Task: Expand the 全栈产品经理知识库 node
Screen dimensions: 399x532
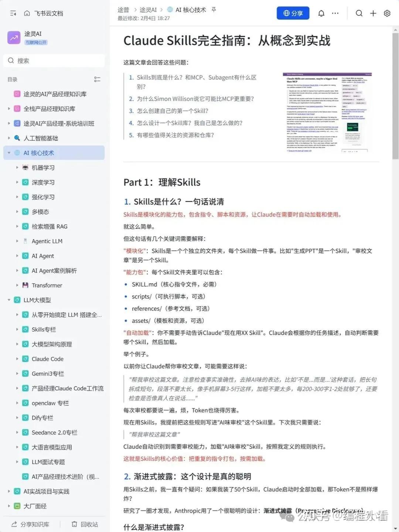Action: coord(9,109)
